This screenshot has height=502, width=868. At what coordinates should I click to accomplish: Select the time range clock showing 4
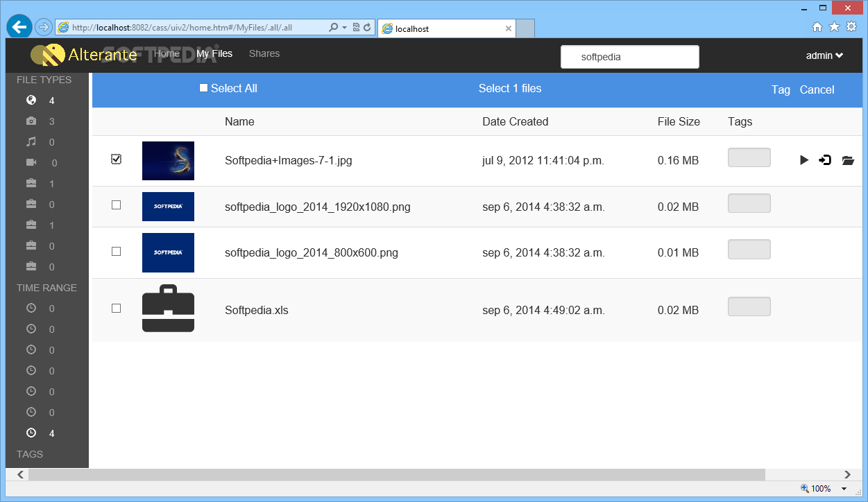click(x=31, y=433)
